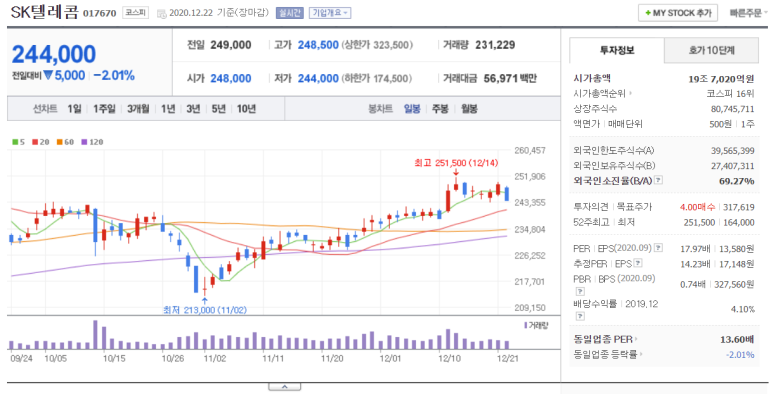Click the tallest volume bar near 10/15

[x=96, y=335]
